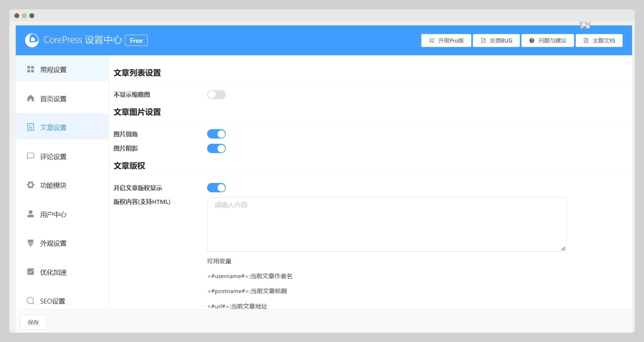Open the 升级Pro版 button
Viewport: 644px width, 342px height.
coord(446,41)
